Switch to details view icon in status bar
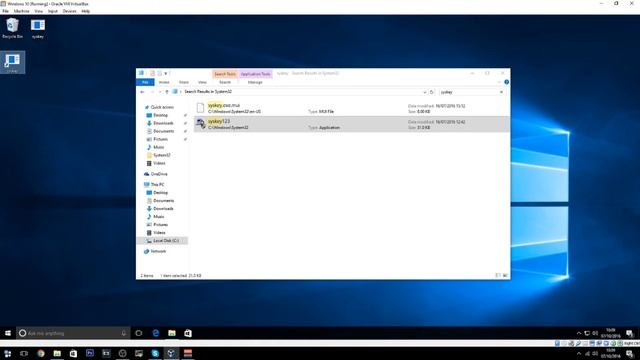The image size is (640, 360). pos(498,276)
